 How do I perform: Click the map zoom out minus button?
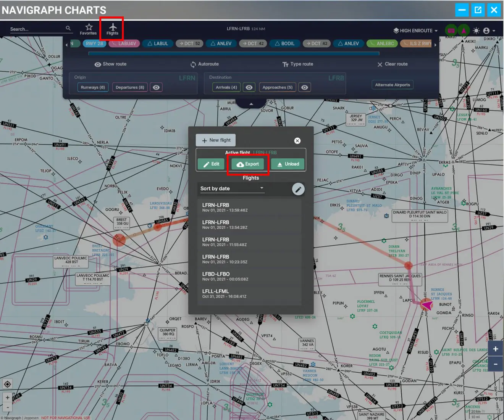495,364
